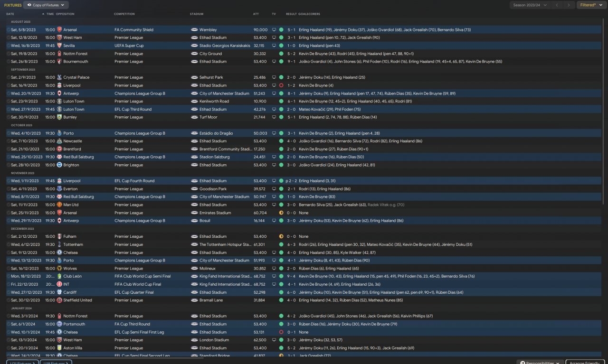Click the goalscorers text 'Erling Haaland (pen 43)'
This screenshot has width=608, height=364.
(x=319, y=46)
